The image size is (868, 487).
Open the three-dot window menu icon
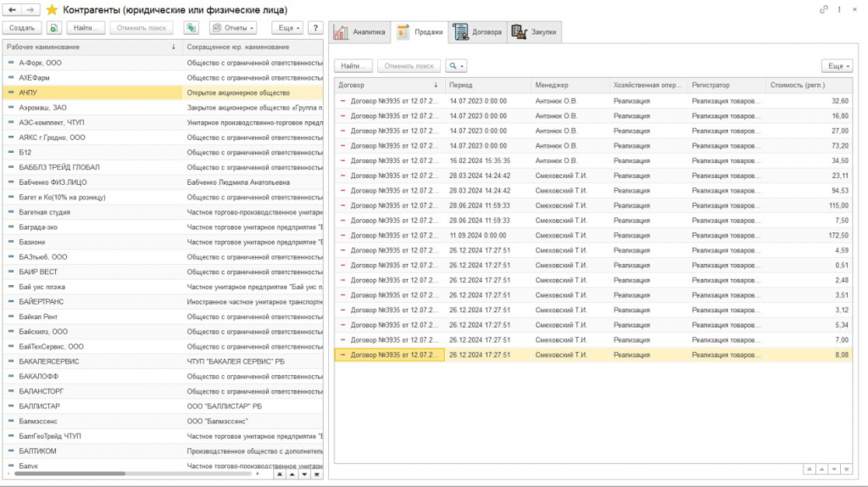[839, 9]
